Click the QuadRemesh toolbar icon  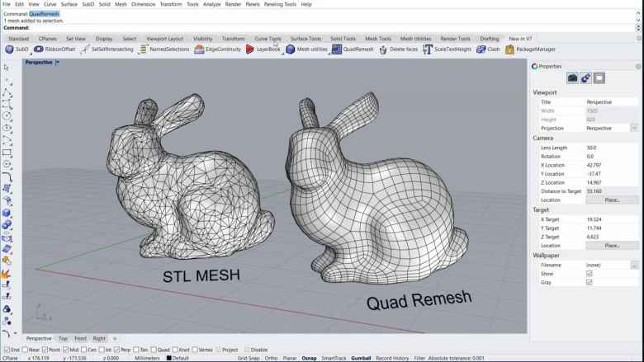[x=337, y=49]
